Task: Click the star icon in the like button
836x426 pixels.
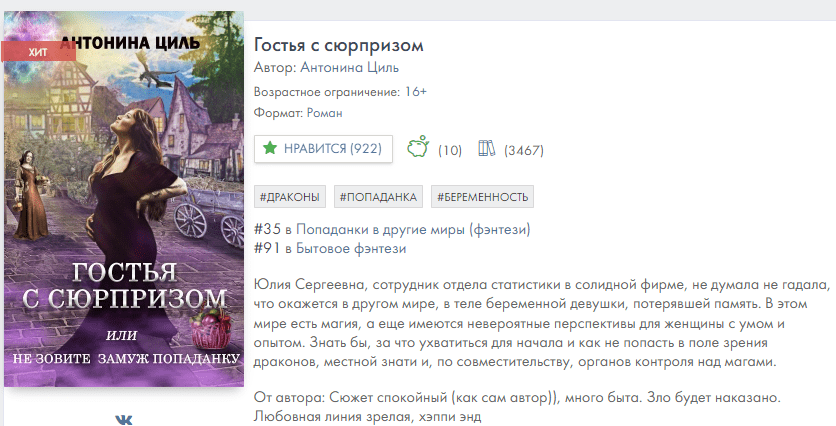Action: 270,148
